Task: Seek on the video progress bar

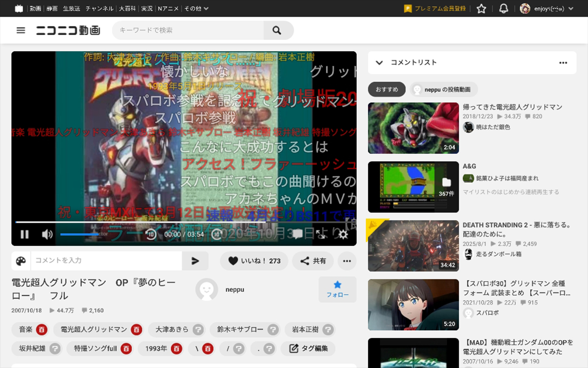Action: pyautogui.click(x=184, y=222)
